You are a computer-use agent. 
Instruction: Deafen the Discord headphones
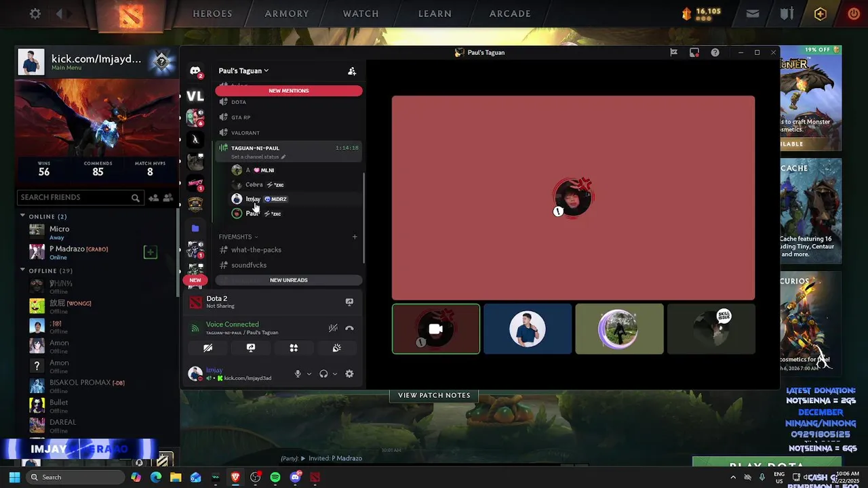click(x=323, y=373)
